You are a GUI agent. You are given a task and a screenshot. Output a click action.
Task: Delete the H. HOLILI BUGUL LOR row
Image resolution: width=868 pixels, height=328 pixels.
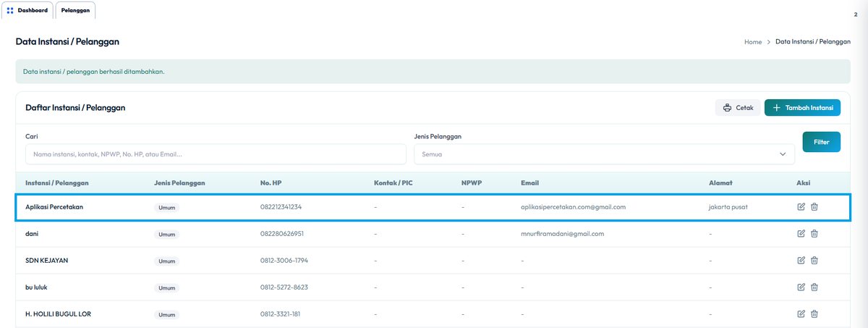[x=814, y=314]
